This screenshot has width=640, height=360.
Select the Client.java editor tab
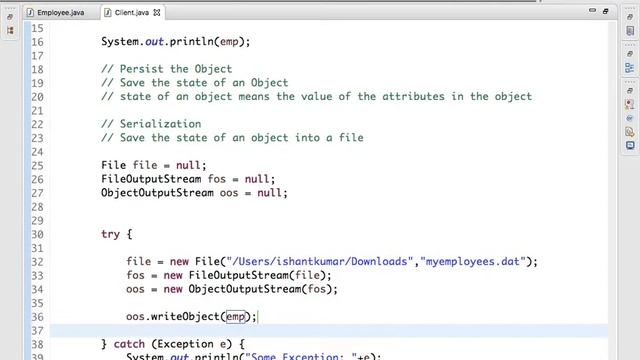pos(131,13)
